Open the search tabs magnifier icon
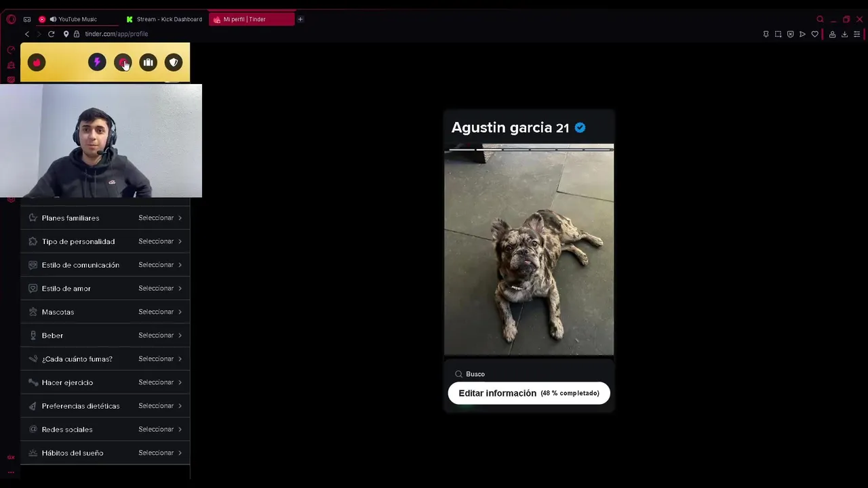This screenshot has width=868, height=488. click(x=820, y=19)
